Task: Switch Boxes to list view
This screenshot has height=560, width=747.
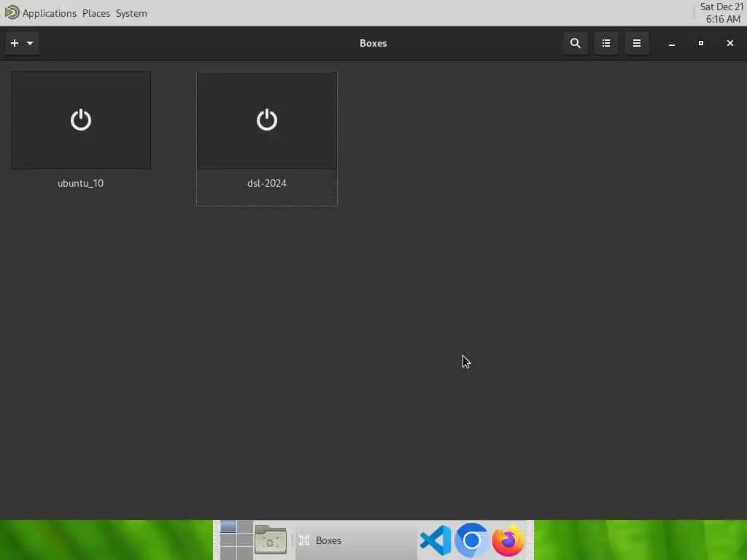Action: click(x=606, y=43)
